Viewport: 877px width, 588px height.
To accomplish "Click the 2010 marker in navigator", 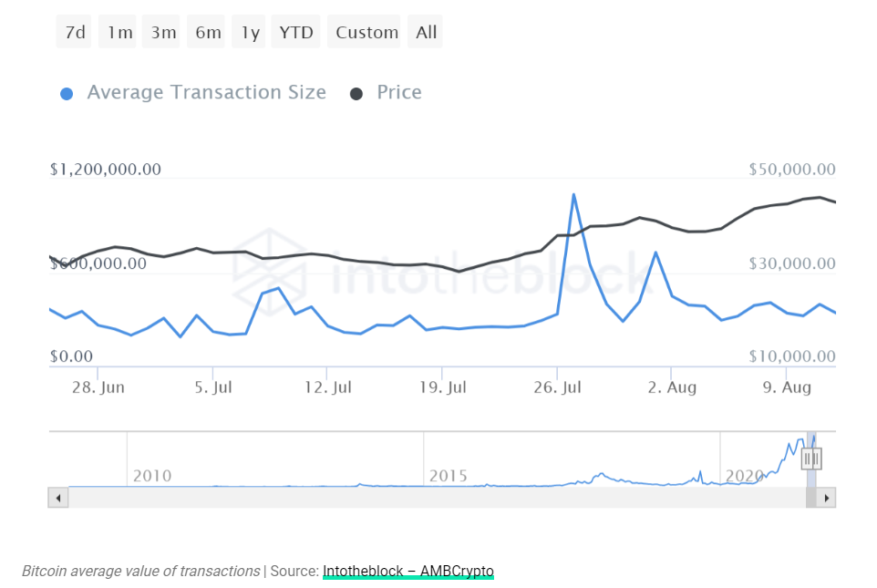I will [x=152, y=476].
